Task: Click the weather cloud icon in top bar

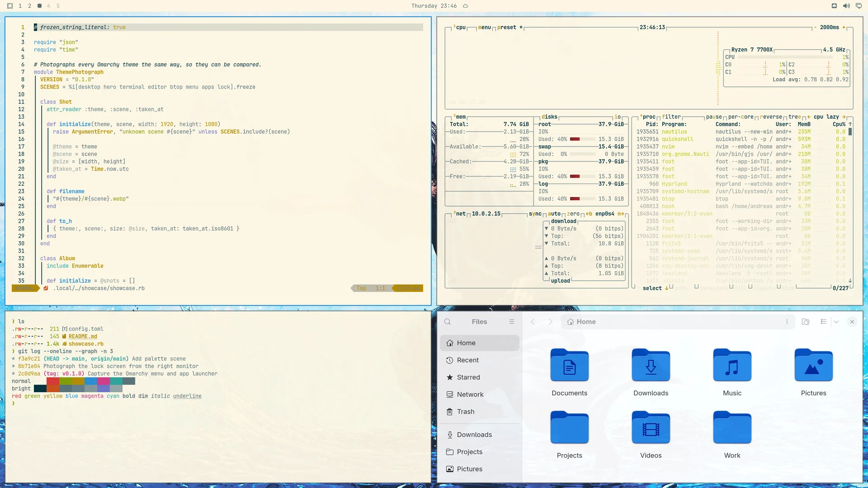Action: pos(465,6)
